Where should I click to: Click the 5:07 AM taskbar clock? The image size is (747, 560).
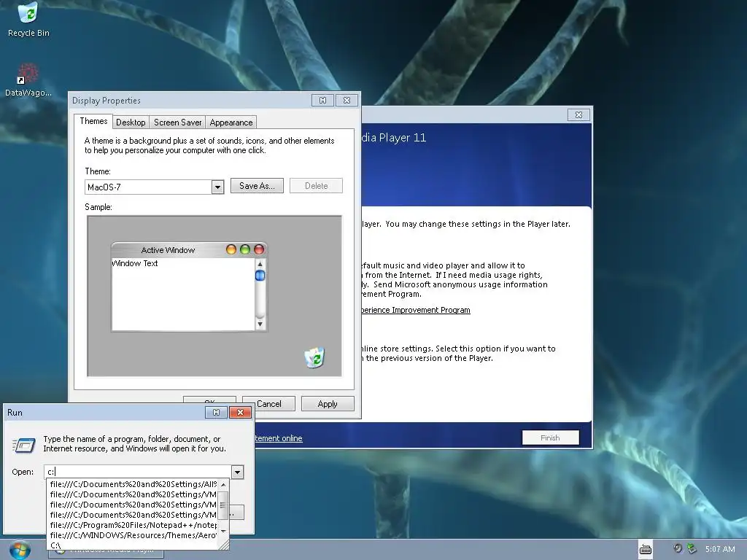[x=720, y=549]
